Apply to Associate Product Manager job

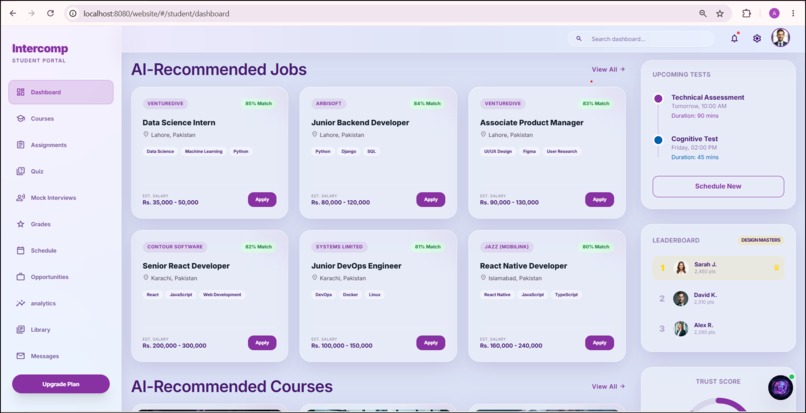point(599,200)
